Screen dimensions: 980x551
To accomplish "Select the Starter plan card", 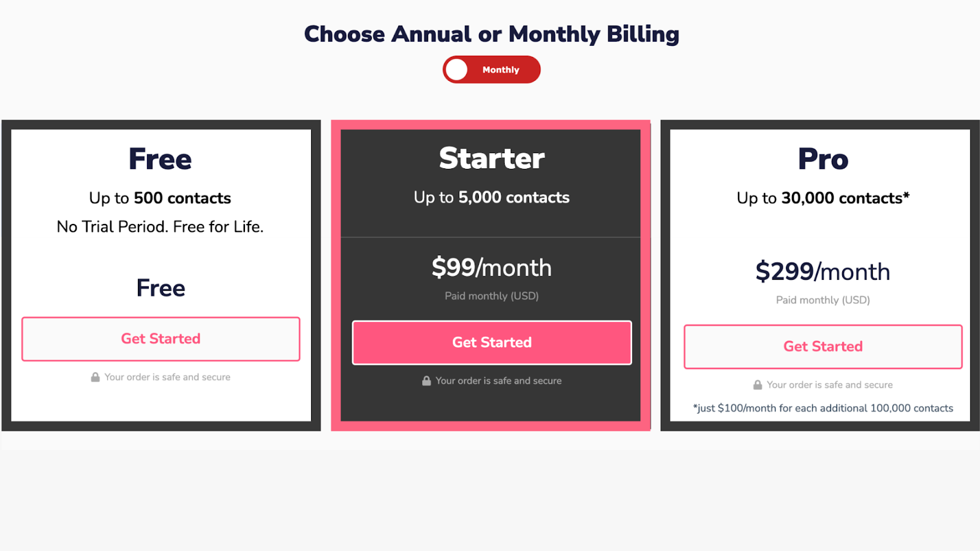I will click(491, 184).
